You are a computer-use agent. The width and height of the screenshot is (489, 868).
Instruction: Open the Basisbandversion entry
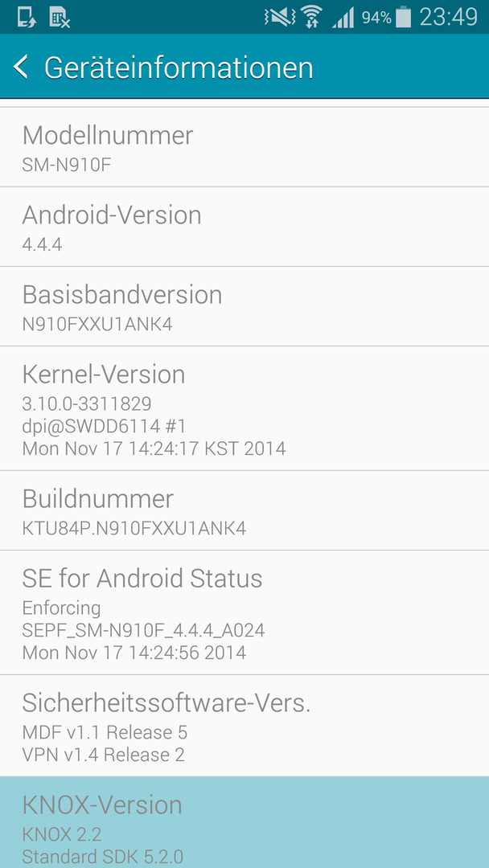[244, 307]
